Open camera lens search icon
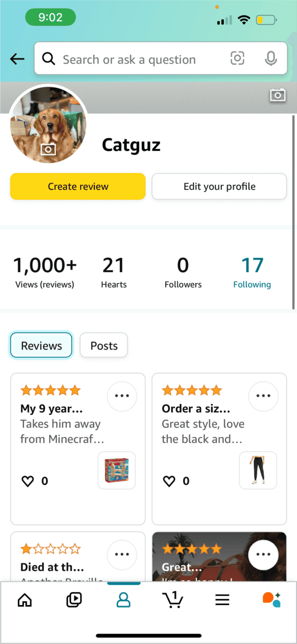This screenshot has height=644, width=297. pyautogui.click(x=237, y=58)
